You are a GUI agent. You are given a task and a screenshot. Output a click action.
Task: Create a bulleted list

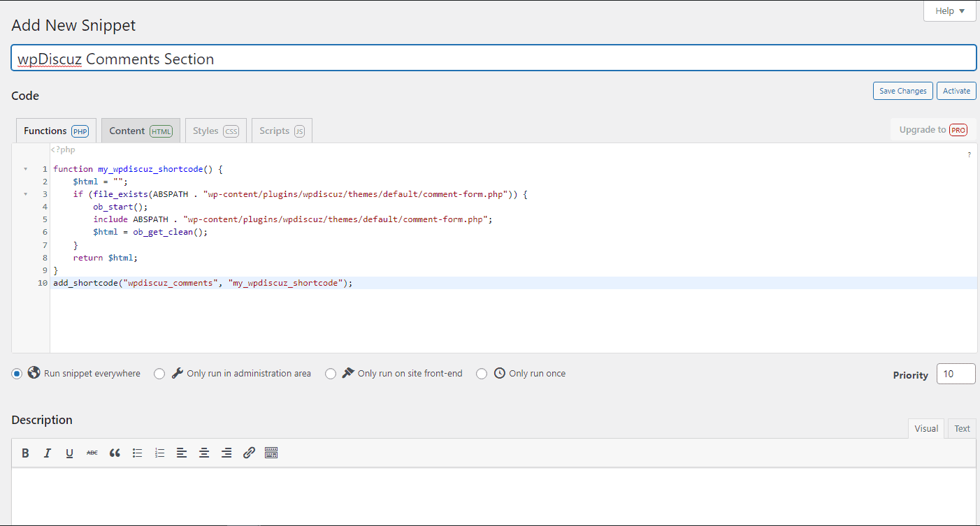pos(138,453)
